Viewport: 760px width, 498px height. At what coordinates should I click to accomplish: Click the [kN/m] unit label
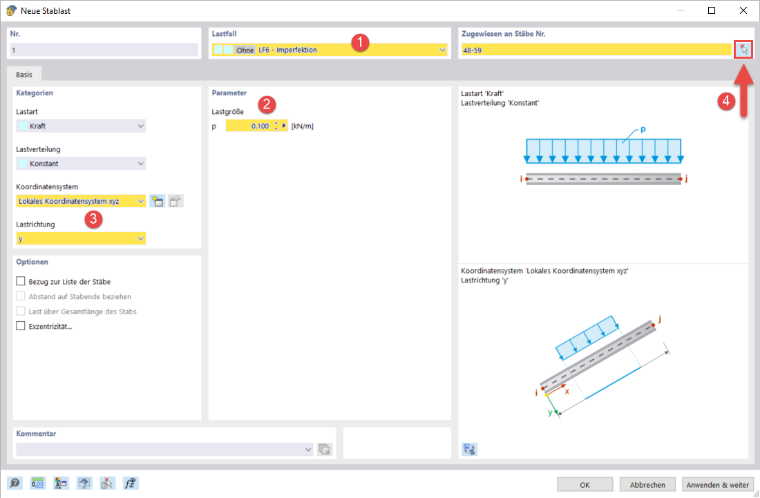click(x=302, y=126)
